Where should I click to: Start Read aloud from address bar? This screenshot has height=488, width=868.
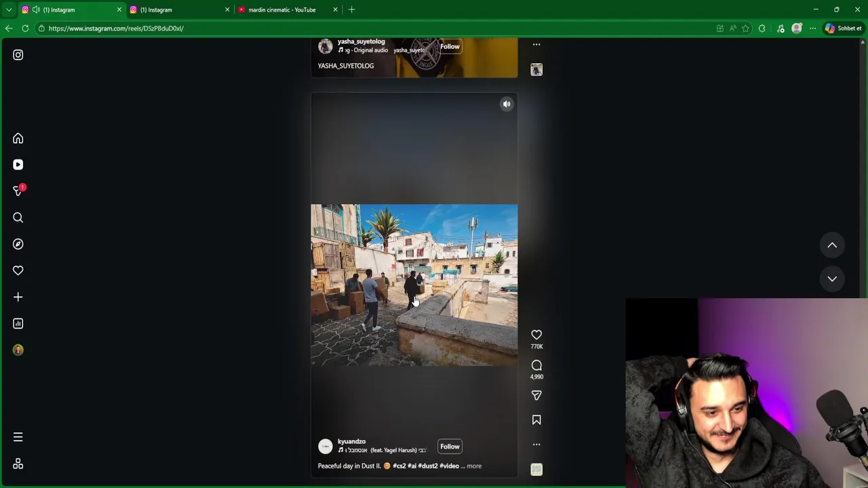[732, 28]
